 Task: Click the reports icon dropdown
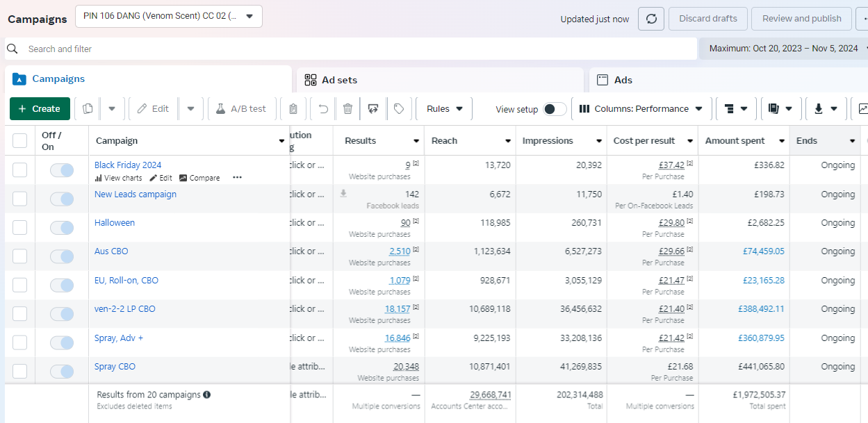tap(780, 109)
